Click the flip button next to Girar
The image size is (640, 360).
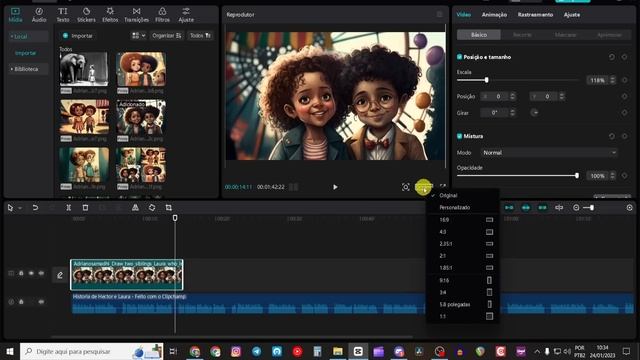(535, 112)
